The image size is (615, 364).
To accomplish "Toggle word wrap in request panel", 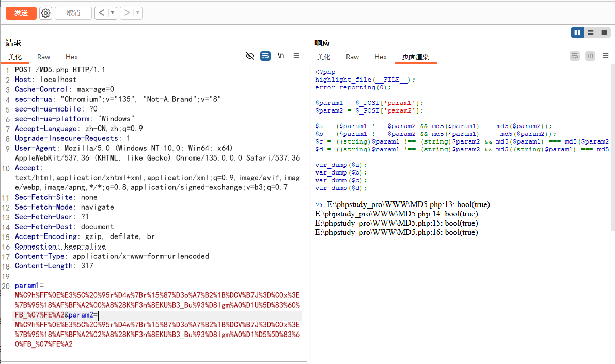I will coord(265,56).
